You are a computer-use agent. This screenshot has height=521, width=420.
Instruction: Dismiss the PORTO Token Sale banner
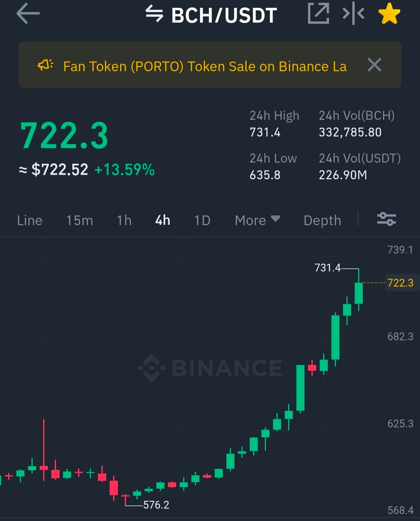click(x=374, y=65)
